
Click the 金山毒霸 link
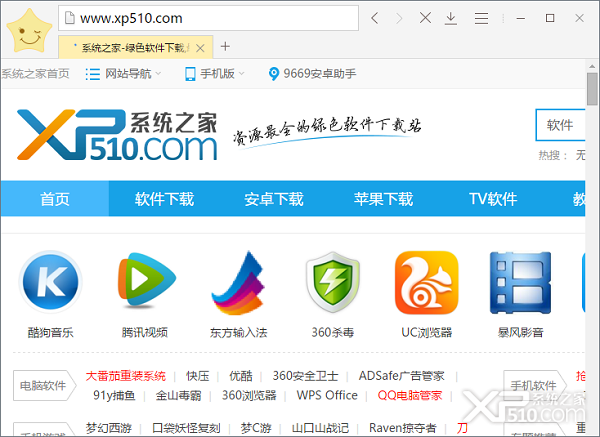pyautogui.click(x=178, y=395)
